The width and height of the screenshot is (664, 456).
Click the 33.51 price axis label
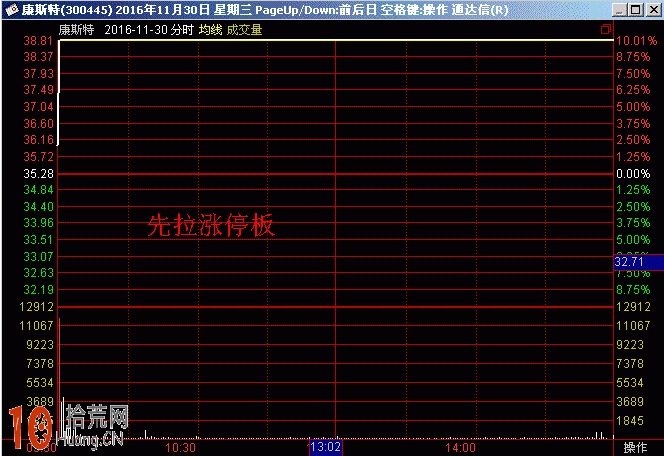(38, 240)
